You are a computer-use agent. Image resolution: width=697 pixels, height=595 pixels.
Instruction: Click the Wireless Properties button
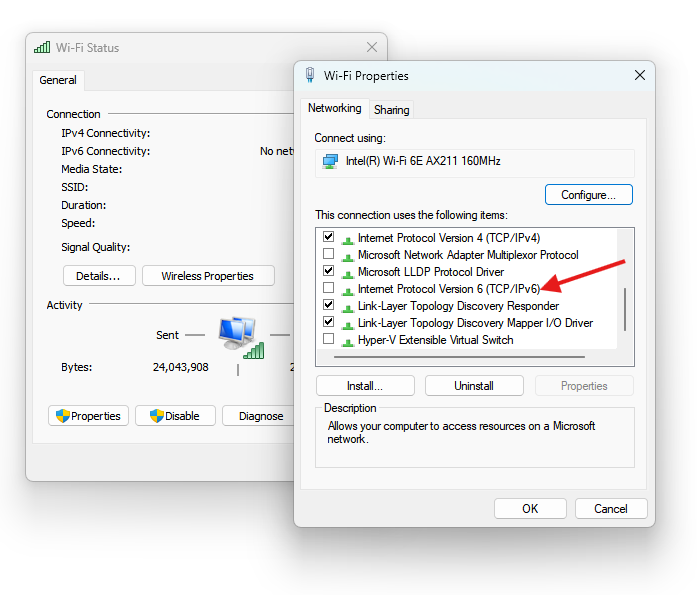pos(207,276)
